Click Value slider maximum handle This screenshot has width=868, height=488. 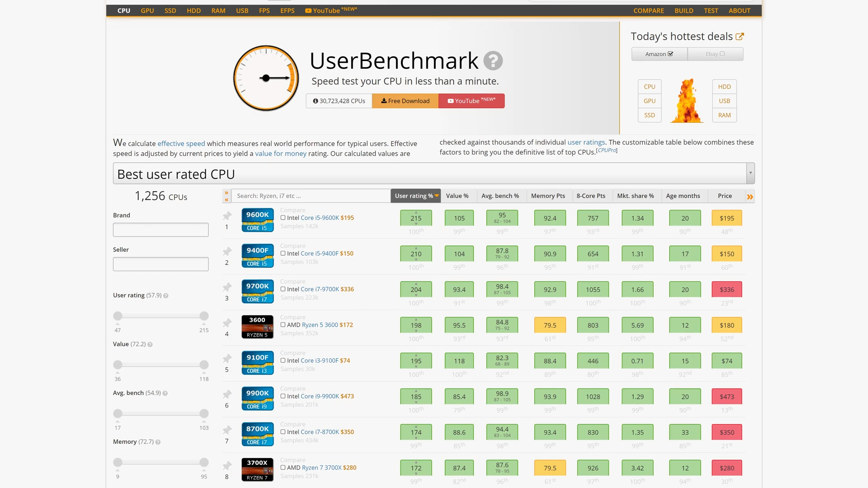pos(204,365)
